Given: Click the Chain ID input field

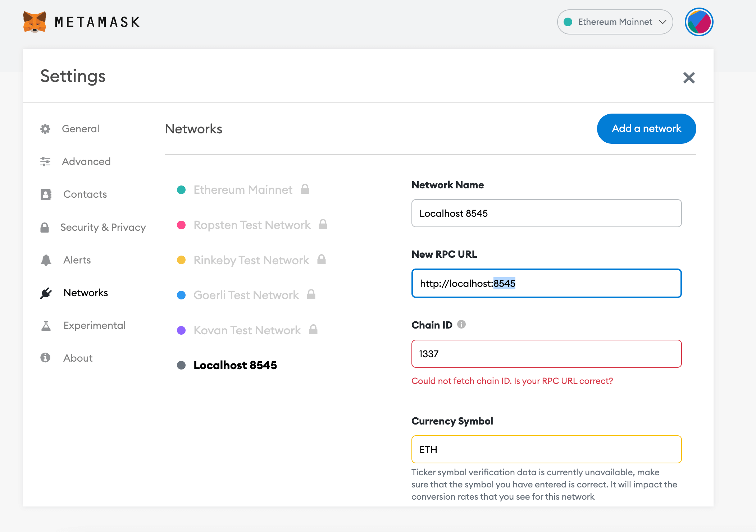Looking at the screenshot, I should [546, 354].
